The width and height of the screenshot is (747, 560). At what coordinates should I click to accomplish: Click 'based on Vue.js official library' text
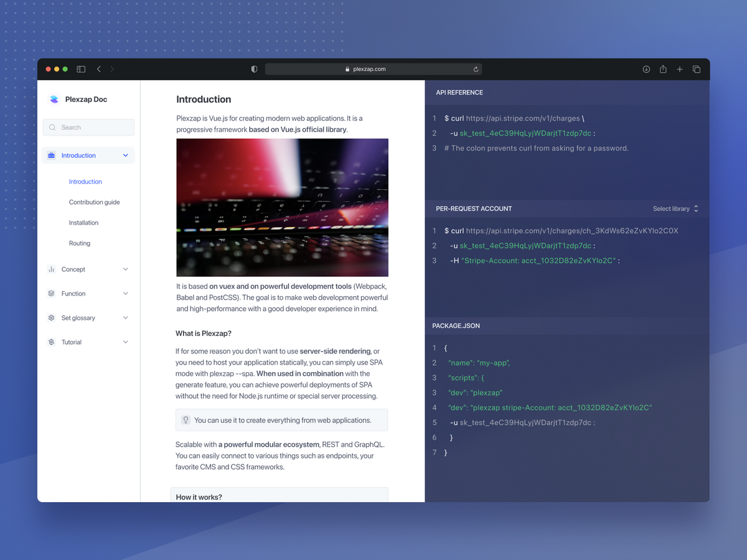point(298,129)
